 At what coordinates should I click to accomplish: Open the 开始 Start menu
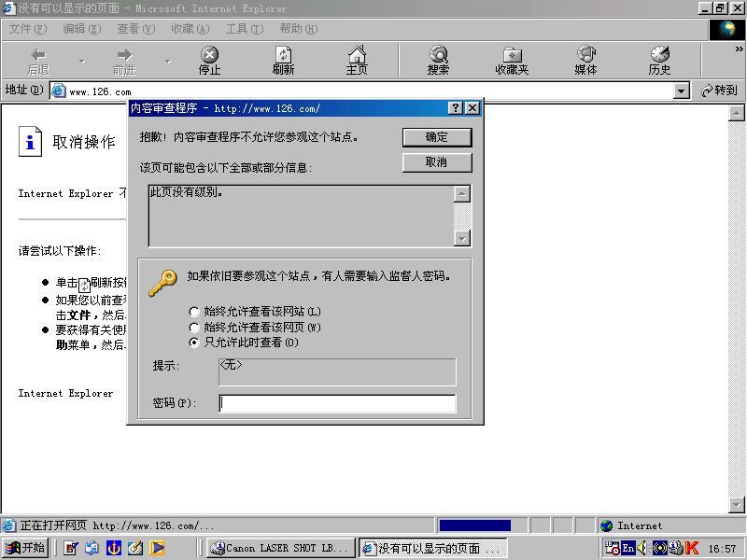click(x=27, y=548)
